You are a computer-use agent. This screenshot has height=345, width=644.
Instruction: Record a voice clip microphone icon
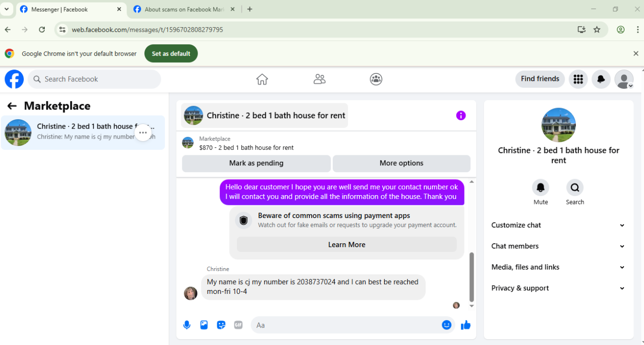(187, 325)
